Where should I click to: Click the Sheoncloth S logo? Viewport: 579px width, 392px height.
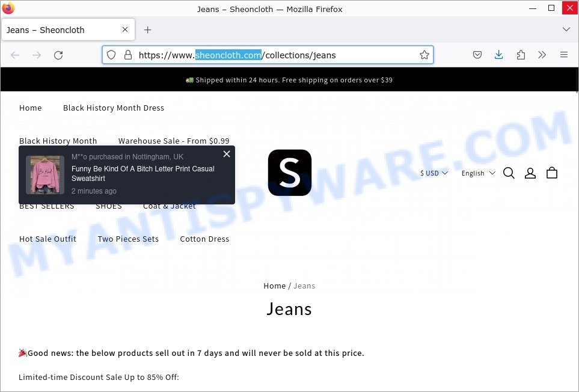[290, 173]
